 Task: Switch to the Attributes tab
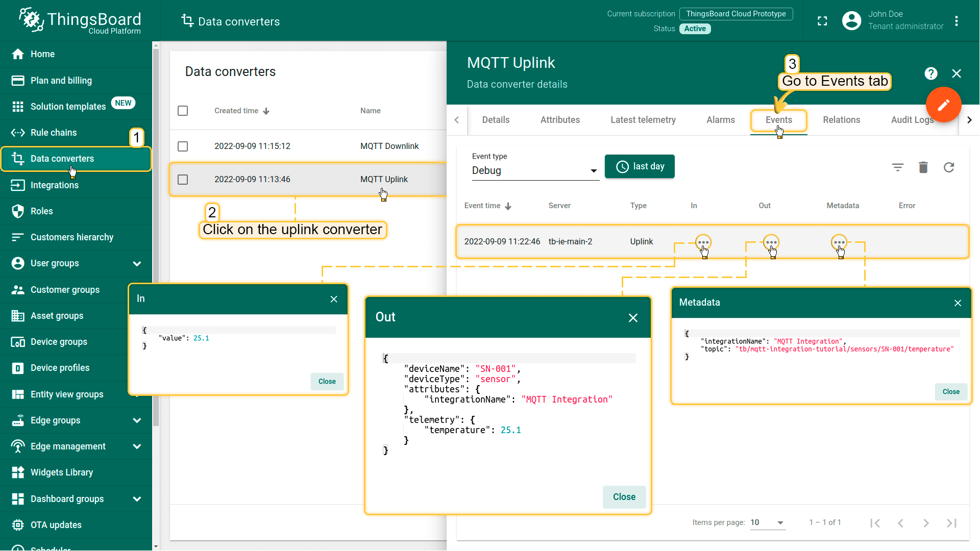[560, 120]
